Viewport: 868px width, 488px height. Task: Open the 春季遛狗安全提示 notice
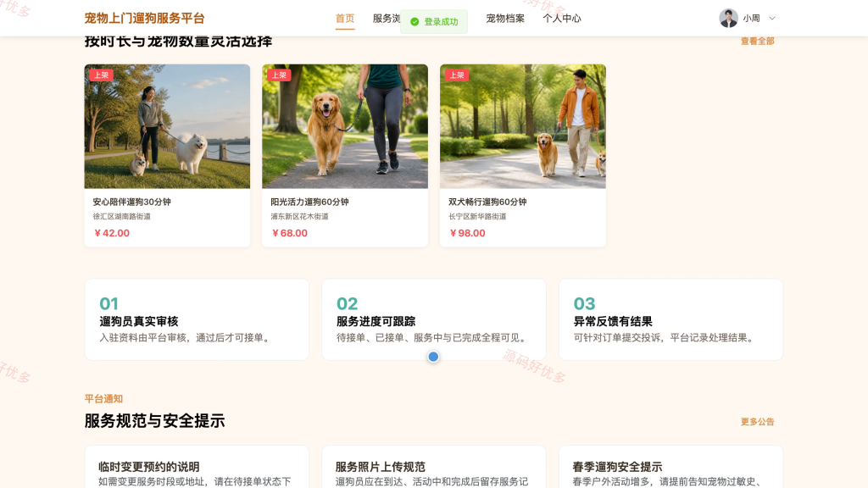tap(671, 467)
